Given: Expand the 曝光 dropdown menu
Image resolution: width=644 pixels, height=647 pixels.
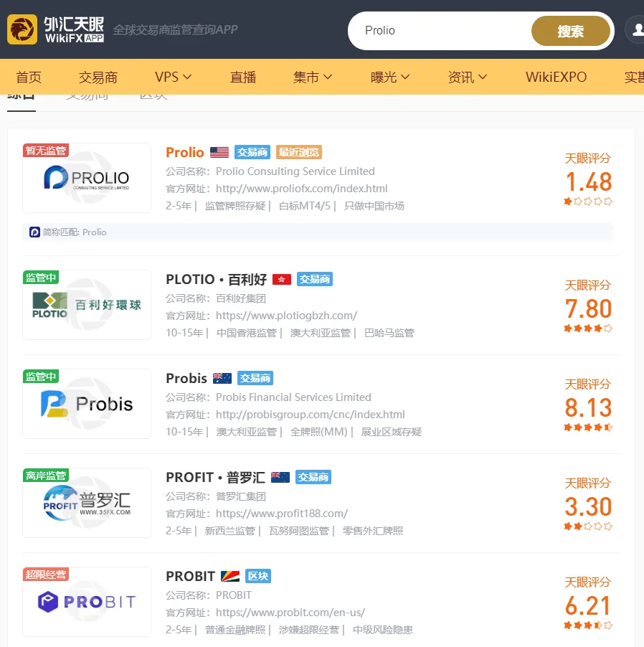Looking at the screenshot, I should click(390, 77).
